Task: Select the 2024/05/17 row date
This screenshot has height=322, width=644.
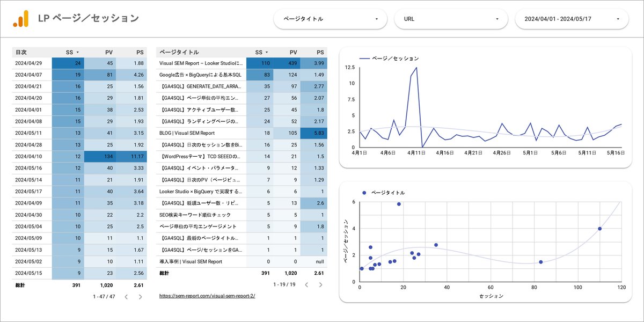Action: [x=28, y=191]
